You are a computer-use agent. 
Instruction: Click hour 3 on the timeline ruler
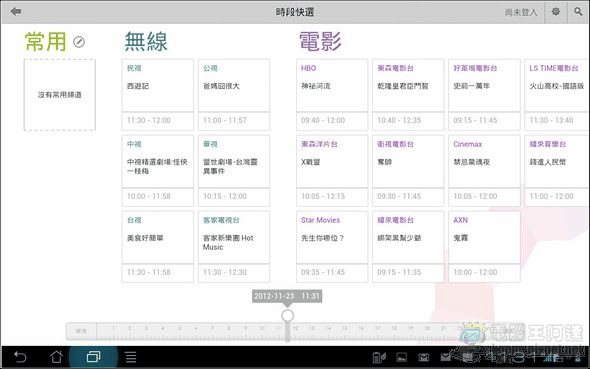pyautogui.click(x=146, y=328)
